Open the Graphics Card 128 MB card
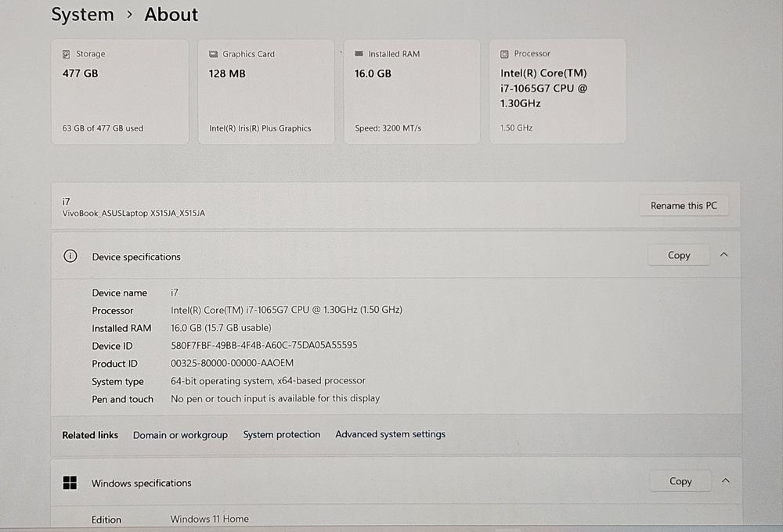 coord(266,92)
